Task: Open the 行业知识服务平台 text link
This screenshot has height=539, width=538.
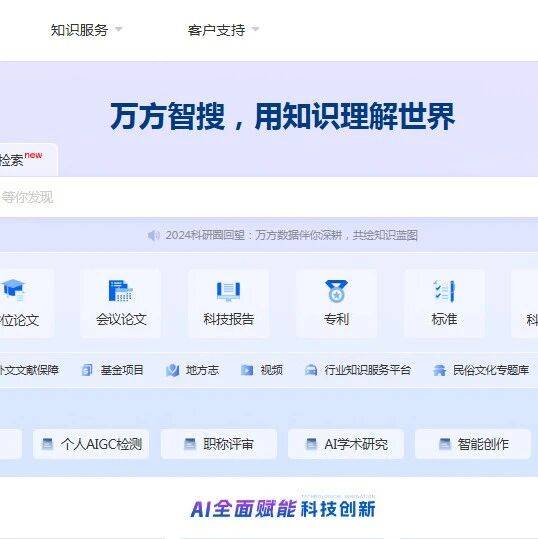Action: pyautogui.click(x=367, y=370)
